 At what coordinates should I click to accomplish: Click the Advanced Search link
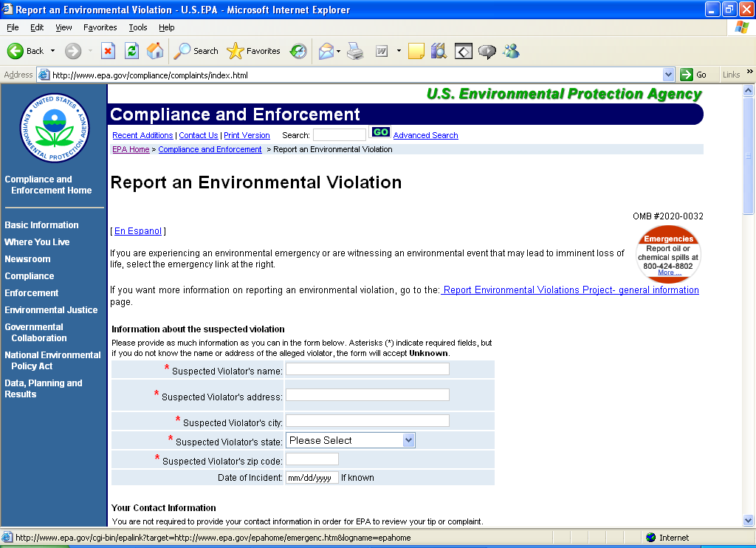(426, 135)
